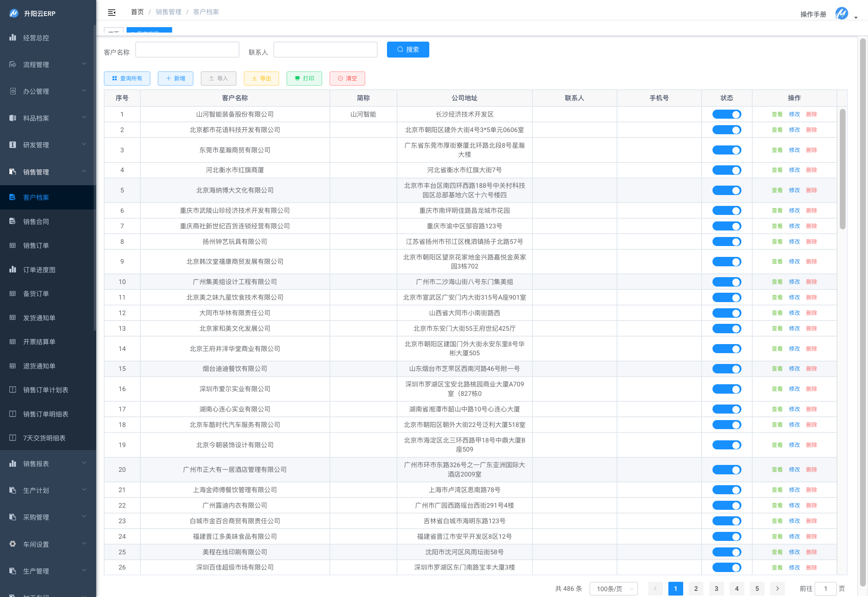This screenshot has height=597, width=868.
Task: Toggle status switch for 山河智能装备股份有限公司
Action: 726,114
